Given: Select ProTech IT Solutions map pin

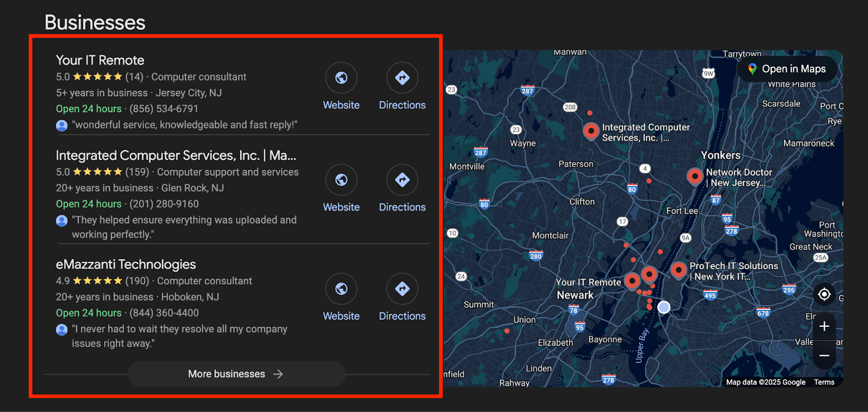Looking at the screenshot, I should pos(678,270).
